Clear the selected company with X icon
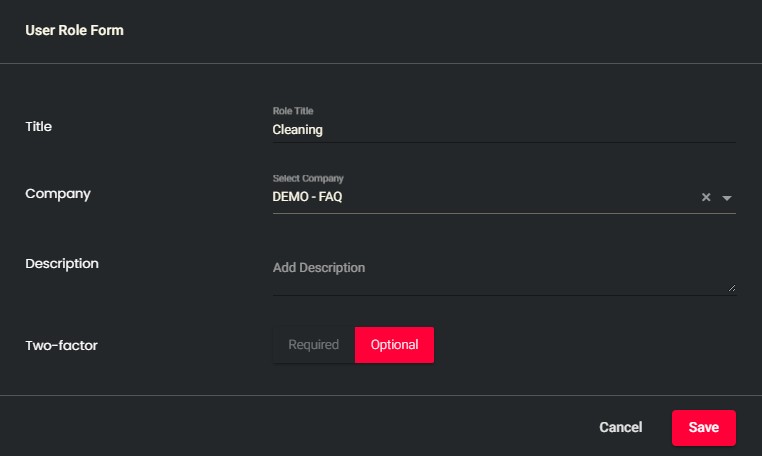This screenshot has width=762, height=456. (x=706, y=198)
